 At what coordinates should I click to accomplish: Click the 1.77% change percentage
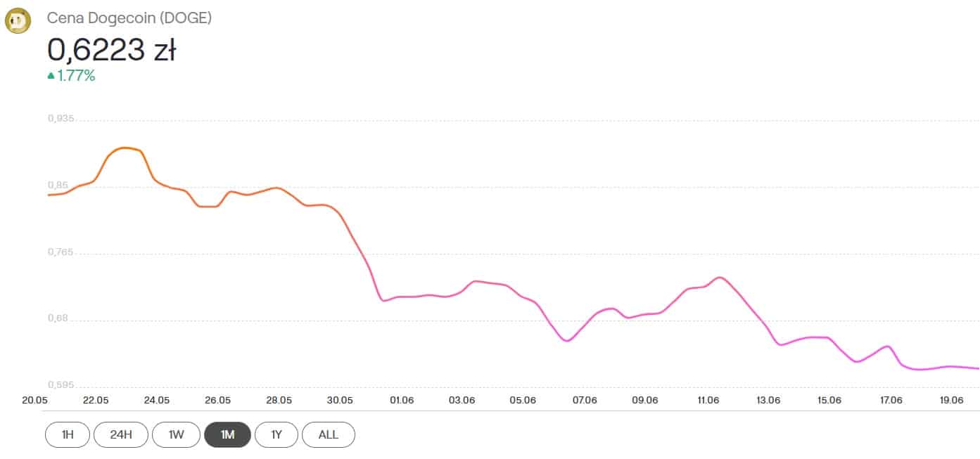pos(76,76)
